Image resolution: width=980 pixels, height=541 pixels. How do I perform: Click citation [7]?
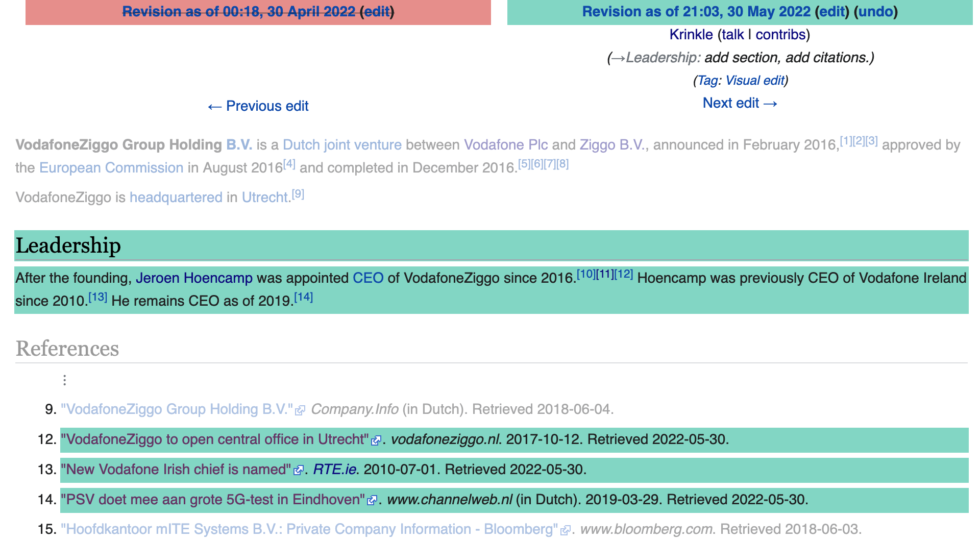pyautogui.click(x=550, y=164)
